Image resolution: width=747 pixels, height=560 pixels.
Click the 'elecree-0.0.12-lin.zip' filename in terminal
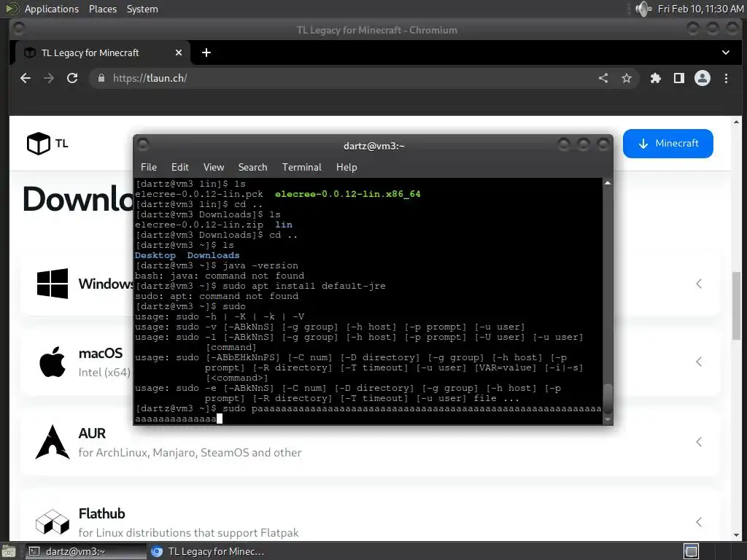(x=199, y=225)
